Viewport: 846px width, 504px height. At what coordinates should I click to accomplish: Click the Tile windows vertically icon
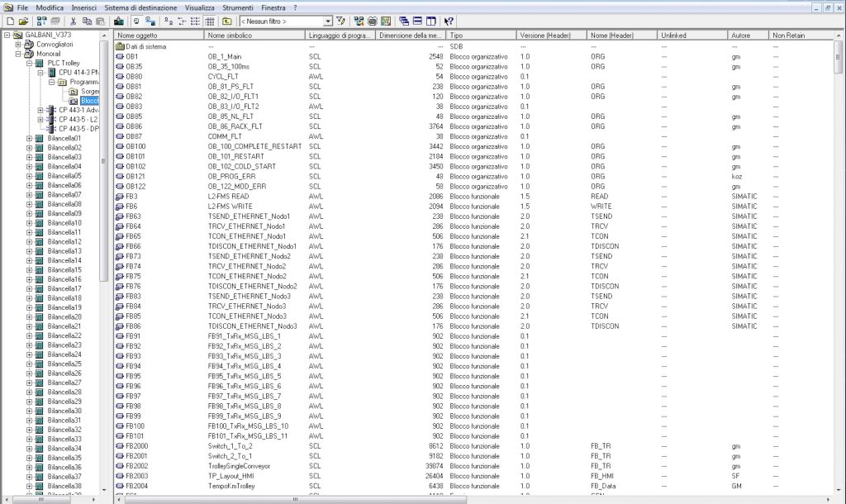(430, 21)
